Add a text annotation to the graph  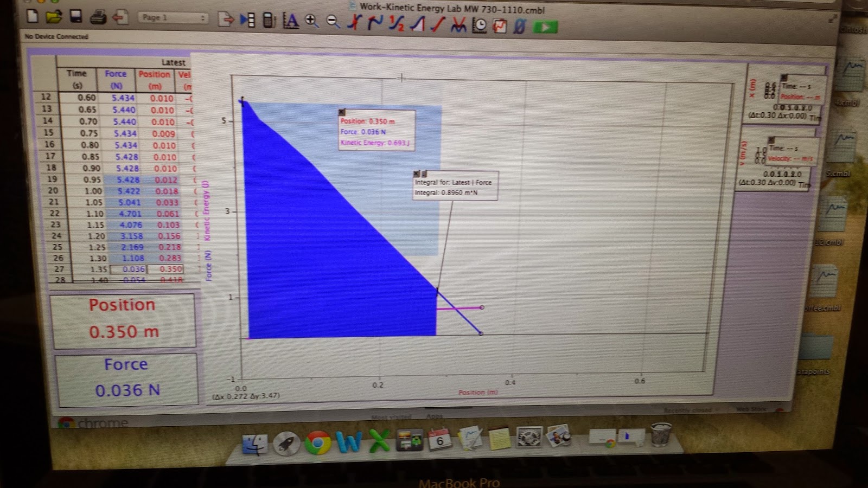(x=293, y=23)
